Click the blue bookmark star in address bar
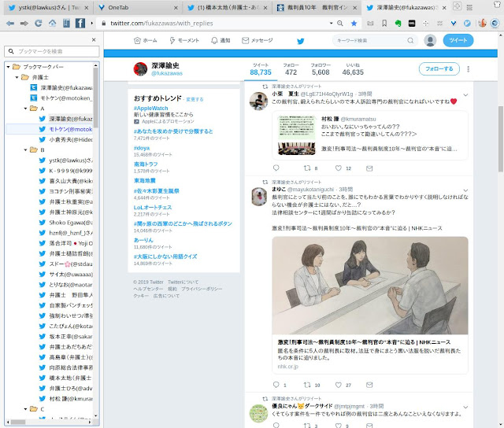Viewport: 504px width, 428px height. point(354,23)
